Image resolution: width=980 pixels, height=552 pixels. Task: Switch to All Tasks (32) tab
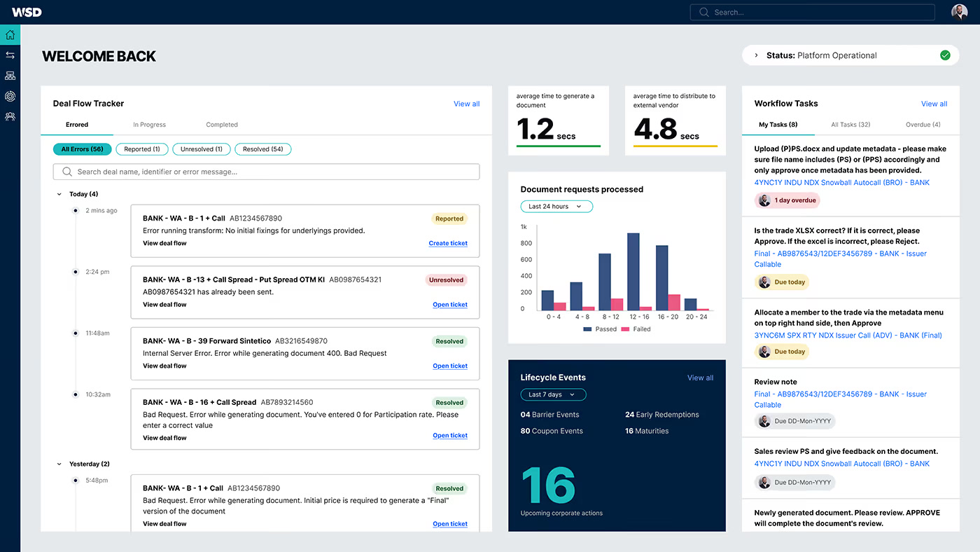click(850, 125)
